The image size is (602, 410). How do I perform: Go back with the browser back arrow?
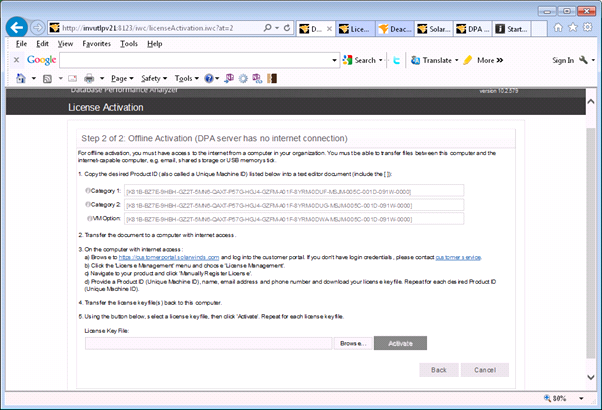coord(17,27)
